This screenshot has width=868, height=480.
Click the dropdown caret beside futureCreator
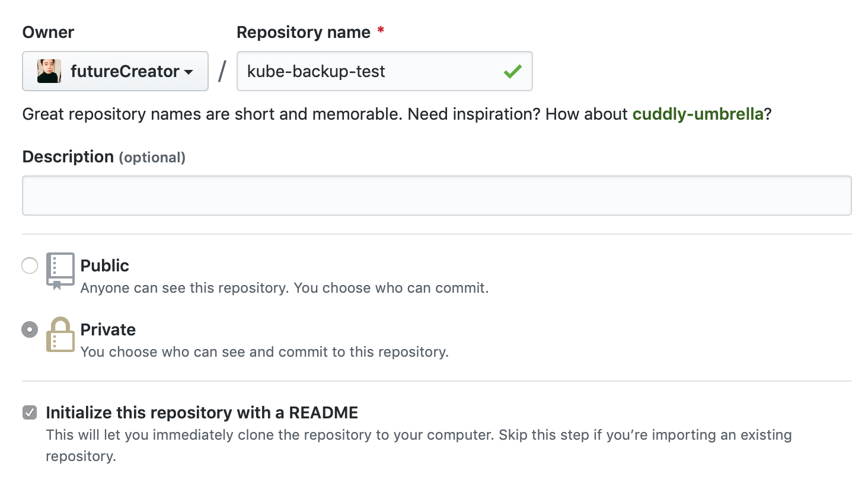(189, 72)
